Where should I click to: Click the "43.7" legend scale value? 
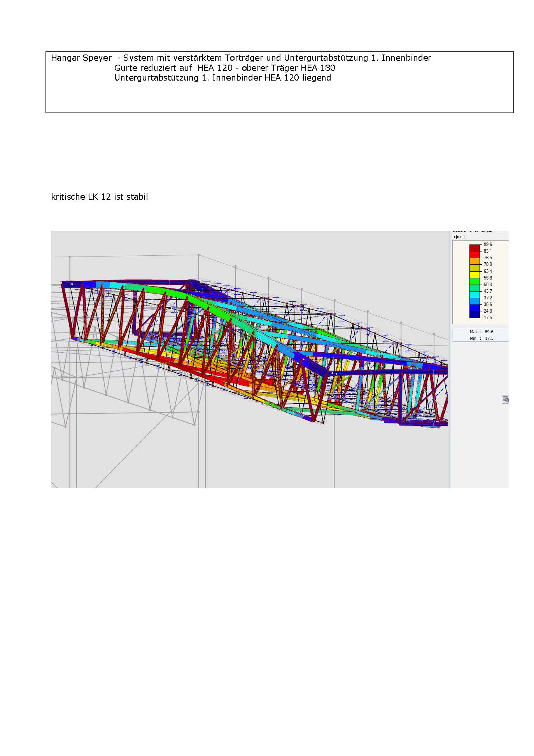coord(488,291)
